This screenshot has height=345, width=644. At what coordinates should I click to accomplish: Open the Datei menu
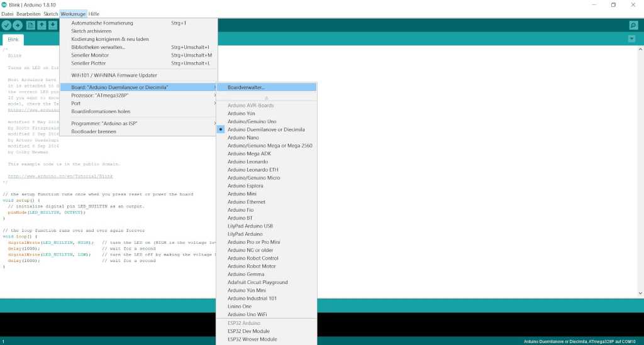7,14
